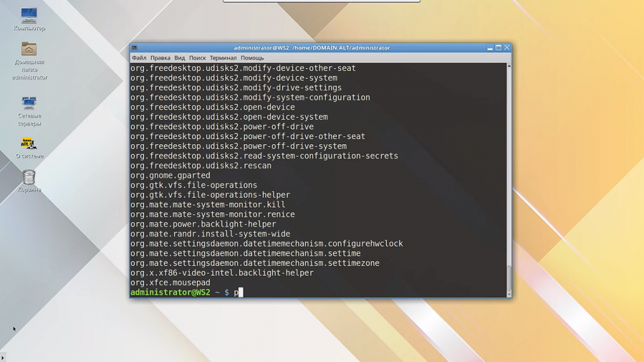Screen dimensions: 644x362
Task: Open the Поиск menu
Action: (x=197, y=58)
